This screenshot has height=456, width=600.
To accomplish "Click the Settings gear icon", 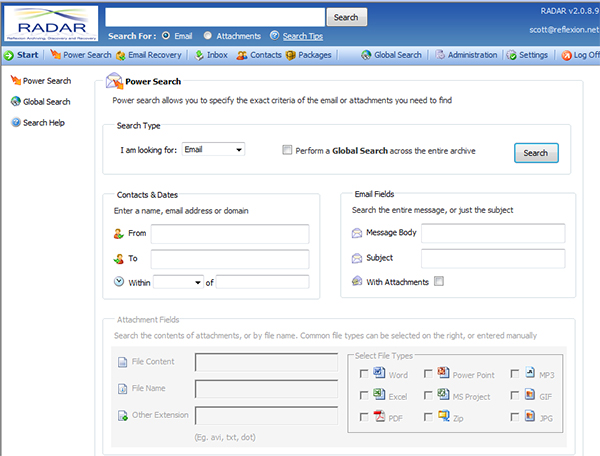I will point(512,55).
